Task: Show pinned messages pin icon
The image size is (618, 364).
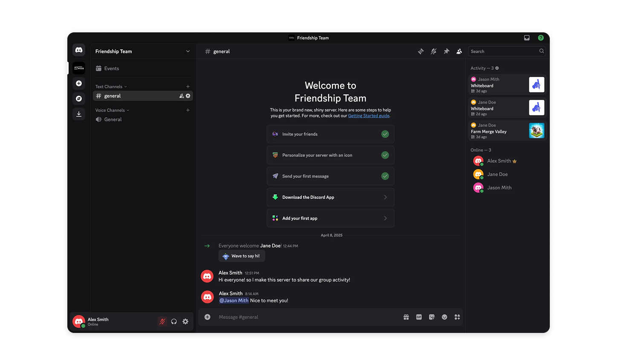Action: (x=446, y=51)
